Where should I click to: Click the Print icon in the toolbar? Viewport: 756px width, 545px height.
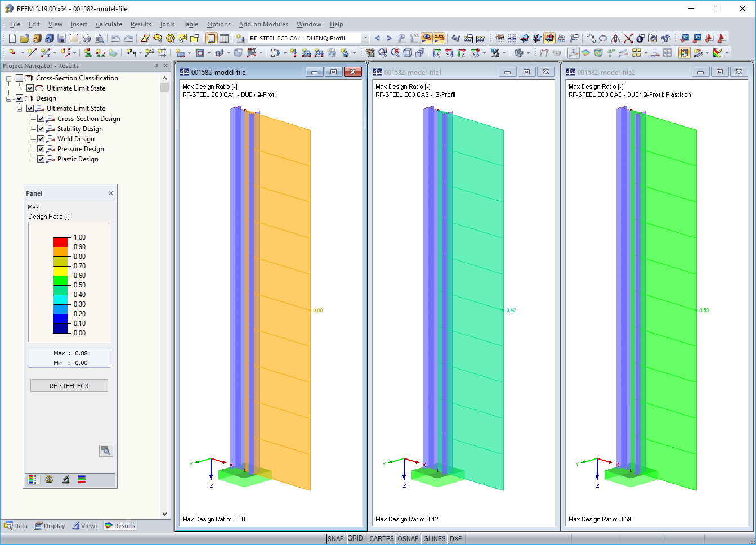click(x=86, y=38)
